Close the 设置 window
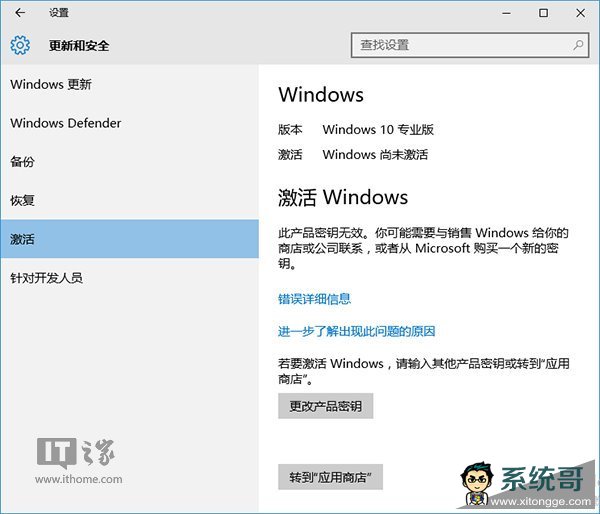 580,13
